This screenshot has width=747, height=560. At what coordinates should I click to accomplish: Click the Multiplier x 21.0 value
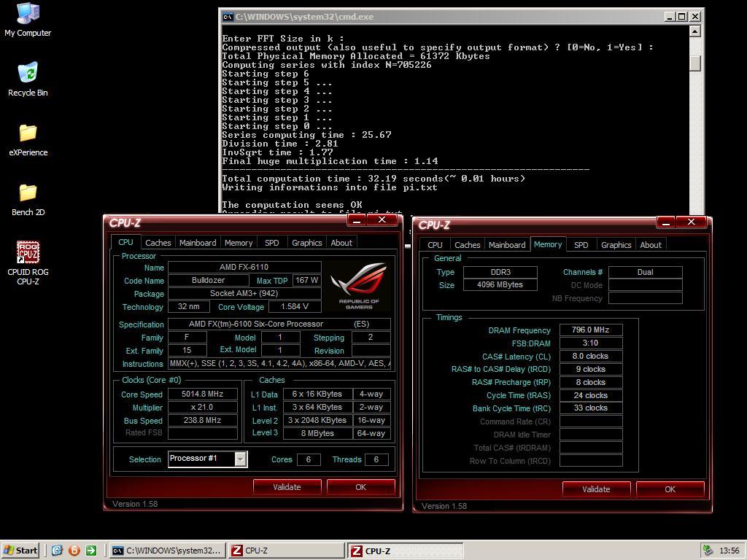pos(203,407)
